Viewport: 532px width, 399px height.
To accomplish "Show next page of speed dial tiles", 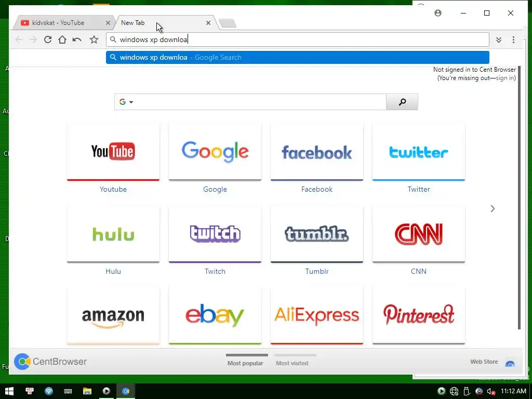I will point(493,209).
